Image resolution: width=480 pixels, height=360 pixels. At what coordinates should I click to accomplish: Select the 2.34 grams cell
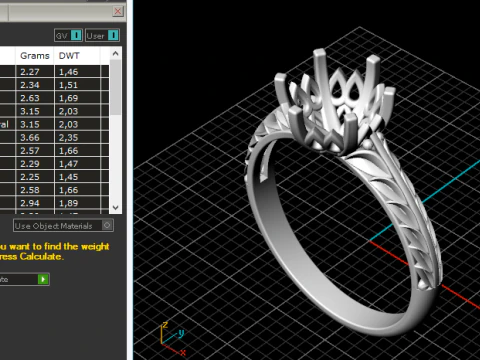[x=35, y=85]
